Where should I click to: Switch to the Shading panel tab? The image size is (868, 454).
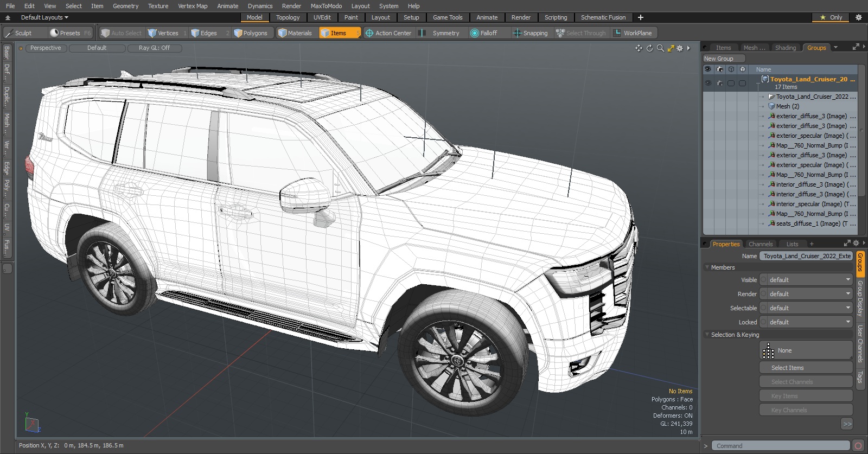tap(785, 48)
